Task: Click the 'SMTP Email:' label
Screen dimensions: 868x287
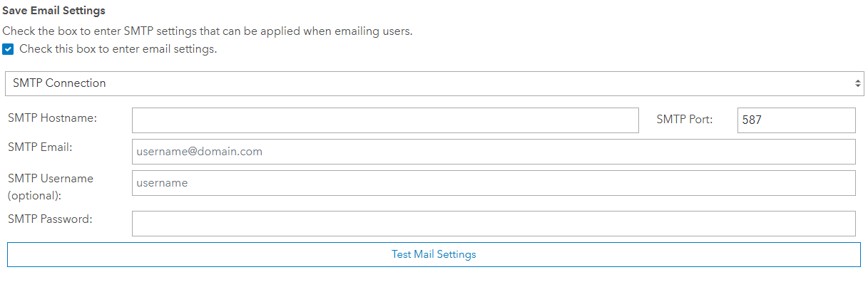Action: pos(41,147)
